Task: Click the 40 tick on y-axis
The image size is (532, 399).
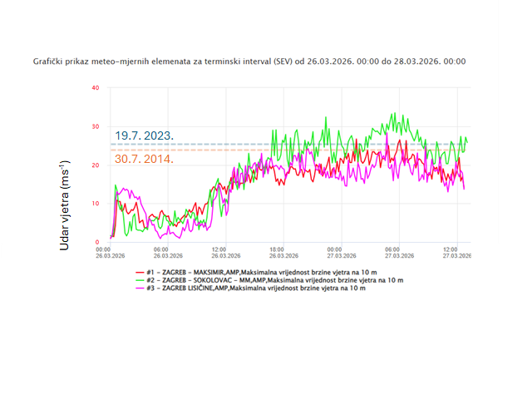Action: pyautogui.click(x=96, y=88)
